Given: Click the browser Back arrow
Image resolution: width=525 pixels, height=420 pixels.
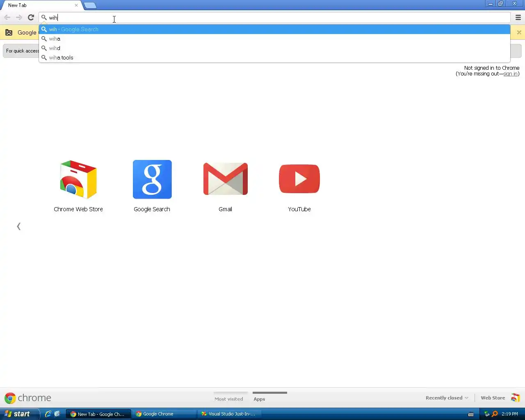Looking at the screenshot, I should pos(7,17).
